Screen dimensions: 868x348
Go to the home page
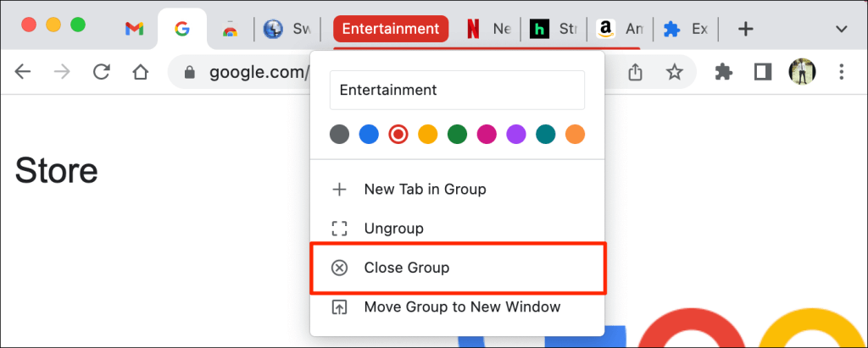click(141, 73)
